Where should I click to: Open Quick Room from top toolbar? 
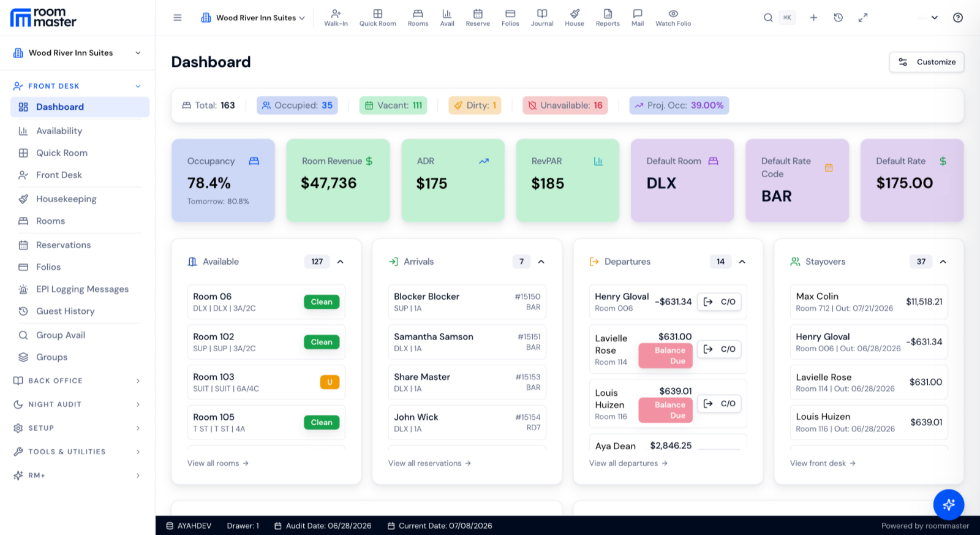[x=377, y=18]
